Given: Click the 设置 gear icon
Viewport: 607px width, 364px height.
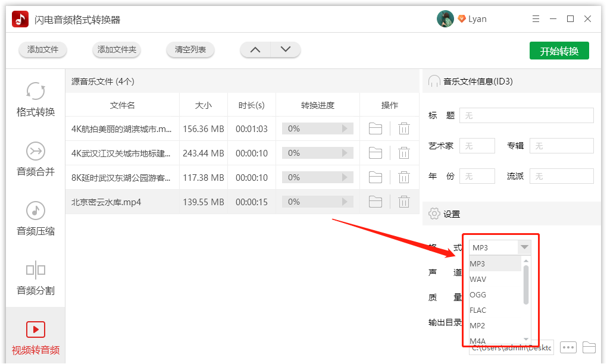Looking at the screenshot, I should [434, 214].
